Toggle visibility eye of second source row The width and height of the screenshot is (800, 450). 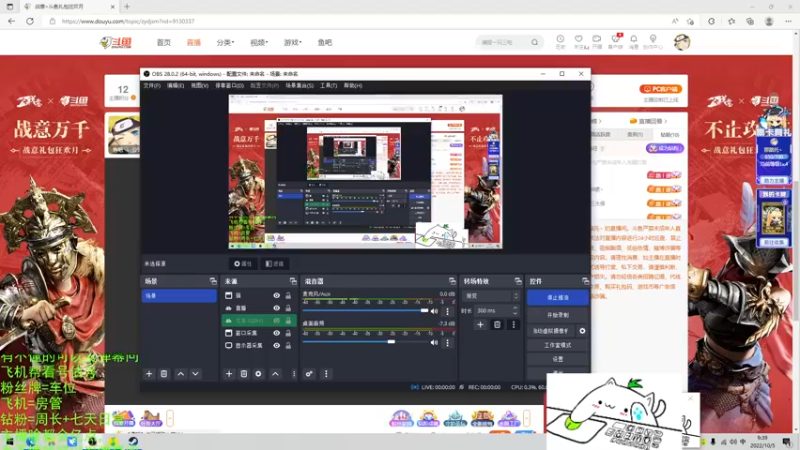click(277, 308)
